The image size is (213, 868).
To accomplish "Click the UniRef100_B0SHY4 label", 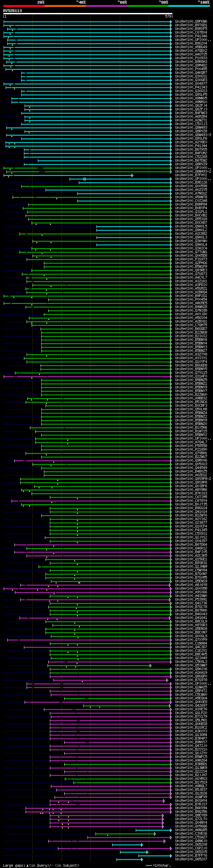I will pyautogui.click(x=191, y=800).
